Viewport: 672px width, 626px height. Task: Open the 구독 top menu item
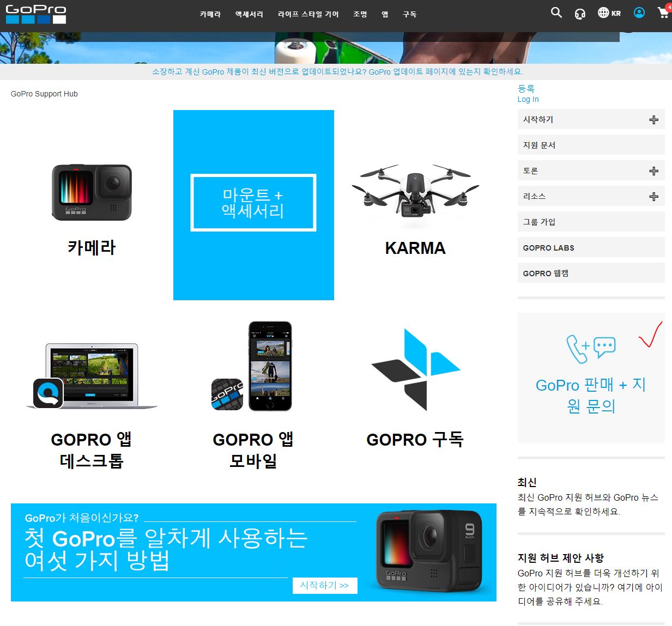coord(409,14)
